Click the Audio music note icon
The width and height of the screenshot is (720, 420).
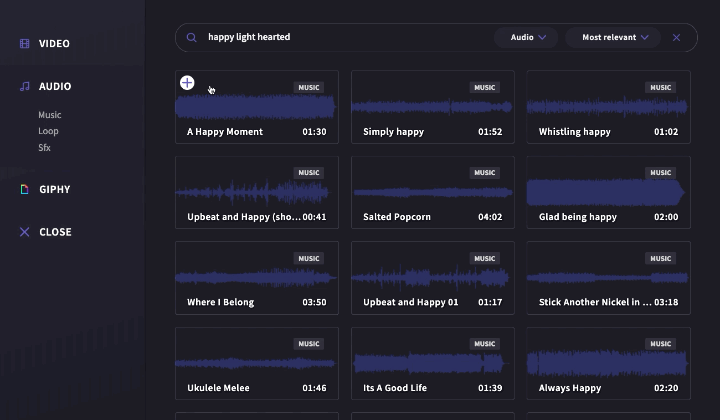(24, 87)
